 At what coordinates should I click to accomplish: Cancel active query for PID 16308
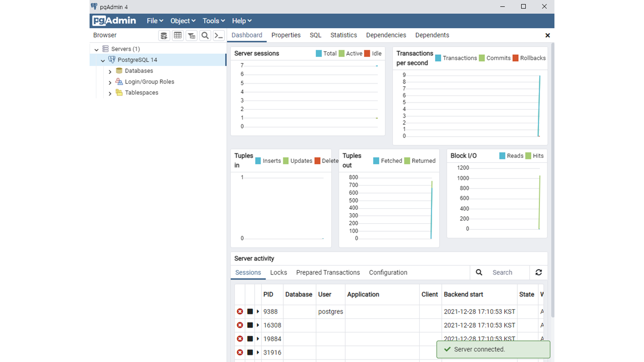[x=250, y=325]
